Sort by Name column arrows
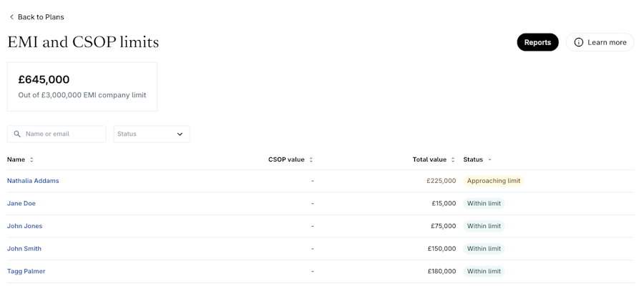Screen dimensions: 644x291 coord(31,159)
